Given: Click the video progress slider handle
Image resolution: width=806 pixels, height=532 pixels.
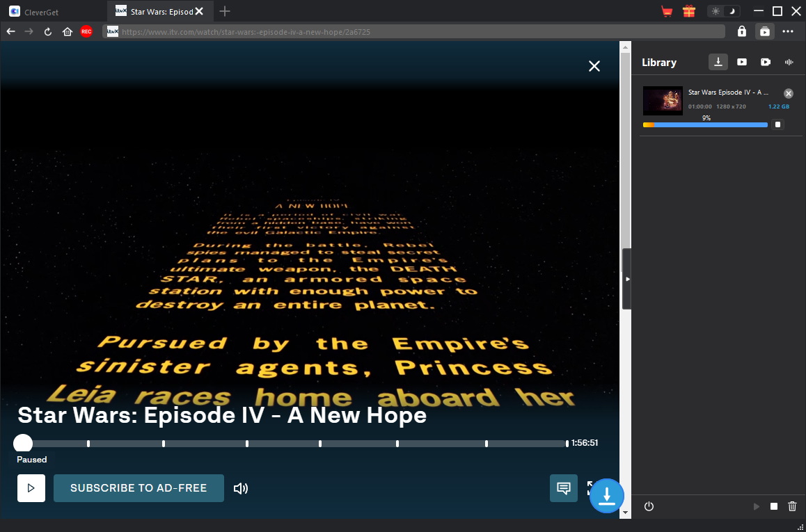Looking at the screenshot, I should [x=22, y=444].
